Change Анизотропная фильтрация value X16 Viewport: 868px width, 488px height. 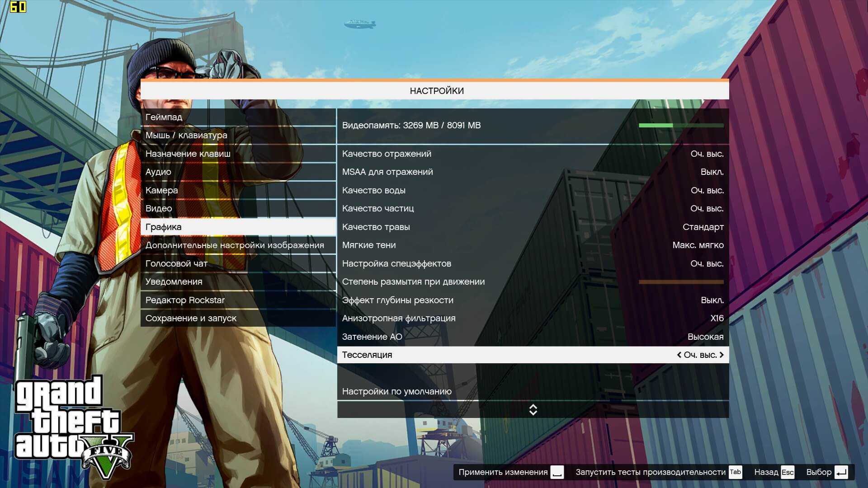pyautogui.click(x=717, y=319)
